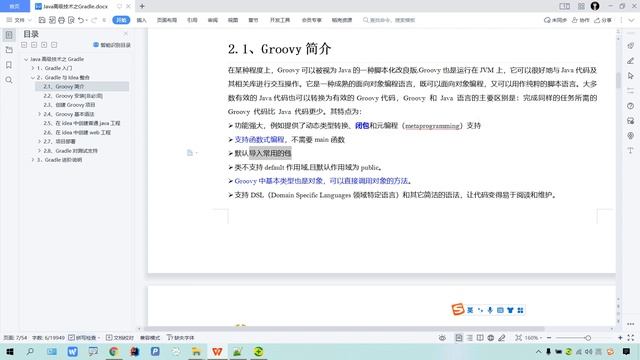Click the skin/shirt icon on Sogou toolbar
The width and height of the screenshot is (640, 360).
pyautogui.click(x=510, y=310)
